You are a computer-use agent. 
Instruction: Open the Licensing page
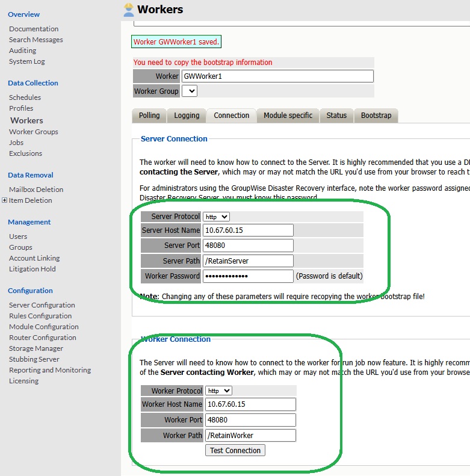coord(23,381)
